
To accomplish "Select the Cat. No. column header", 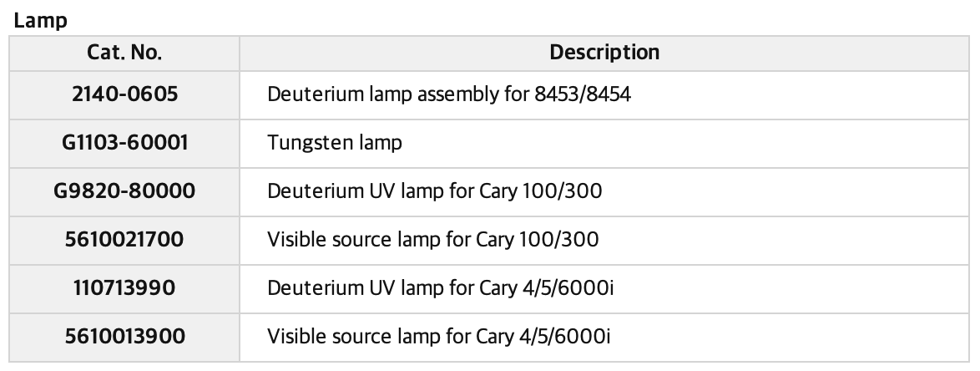I will 124,53.
